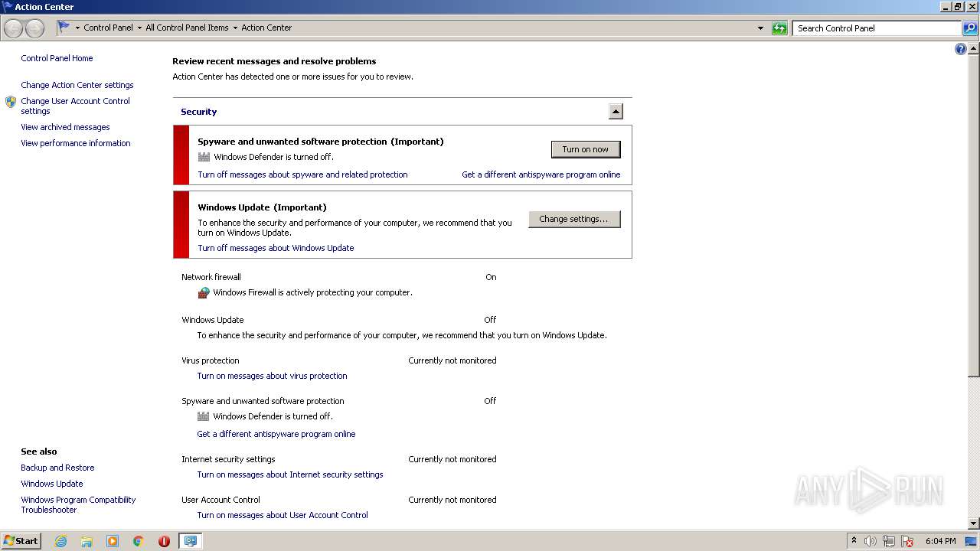
Task: Collapse the Security section
Action: pos(616,112)
